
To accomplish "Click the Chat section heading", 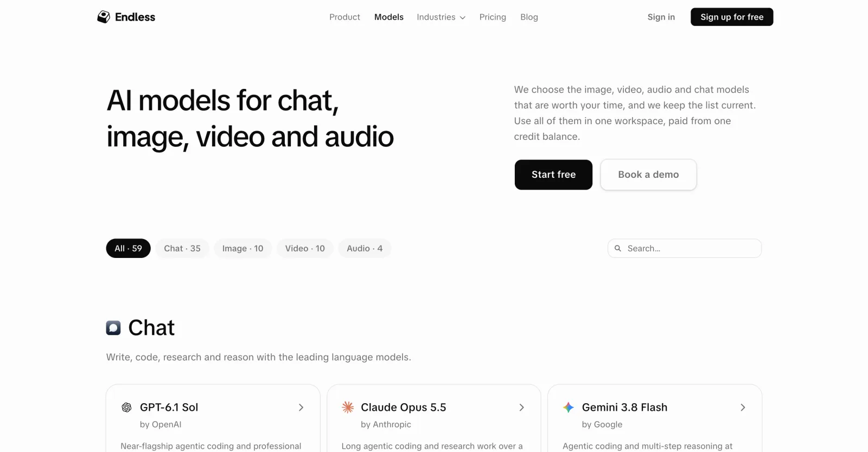I will coord(151,328).
